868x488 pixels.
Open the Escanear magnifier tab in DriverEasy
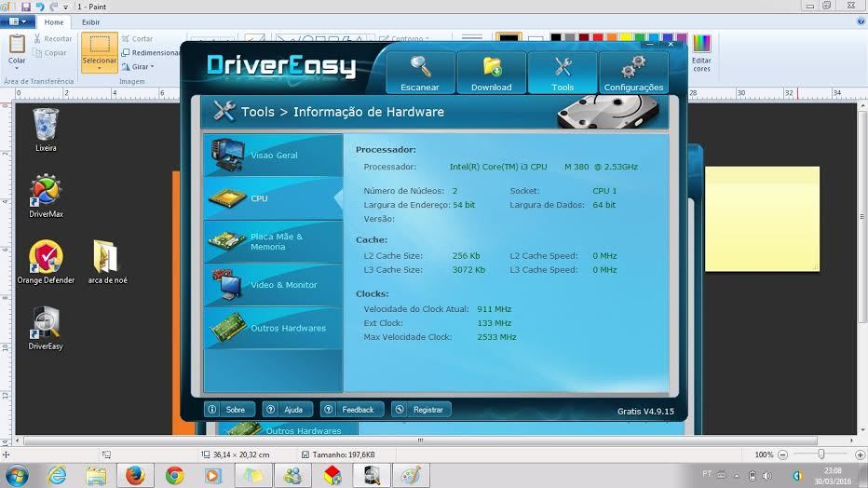(420, 73)
